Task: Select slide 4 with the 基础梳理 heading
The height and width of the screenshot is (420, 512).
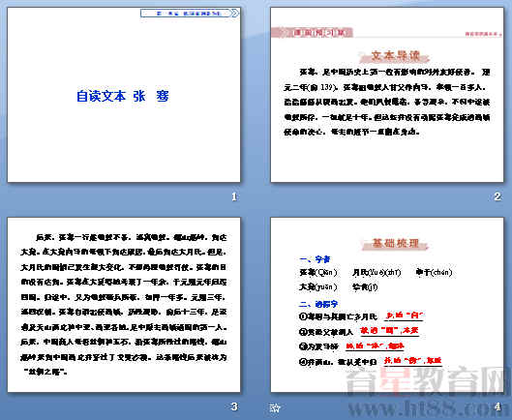Action: 387,305
